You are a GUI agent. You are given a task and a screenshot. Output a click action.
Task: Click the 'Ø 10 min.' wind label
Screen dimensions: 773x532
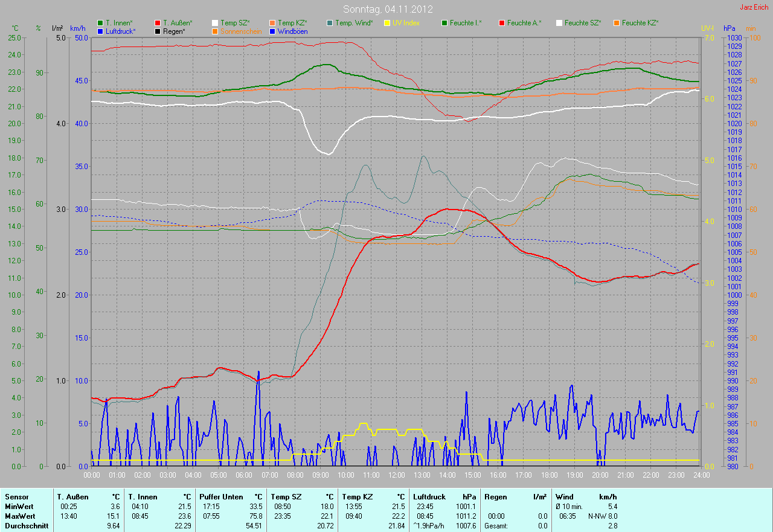click(570, 507)
